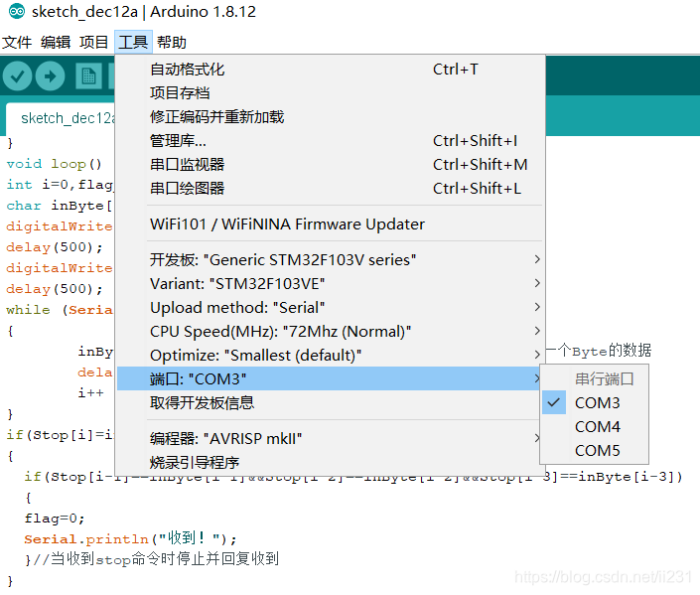The height and width of the screenshot is (595, 700).
Task: Click the Arduino logo in title bar
Action: point(17,12)
